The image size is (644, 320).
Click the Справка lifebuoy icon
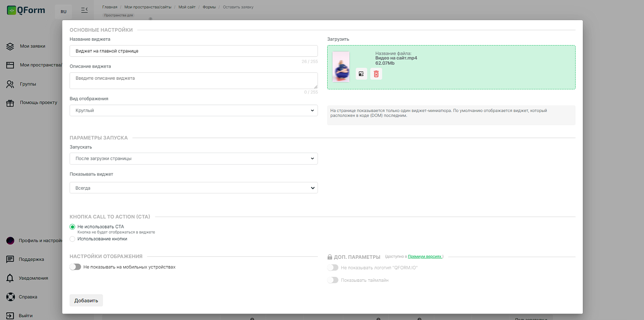(x=10, y=297)
